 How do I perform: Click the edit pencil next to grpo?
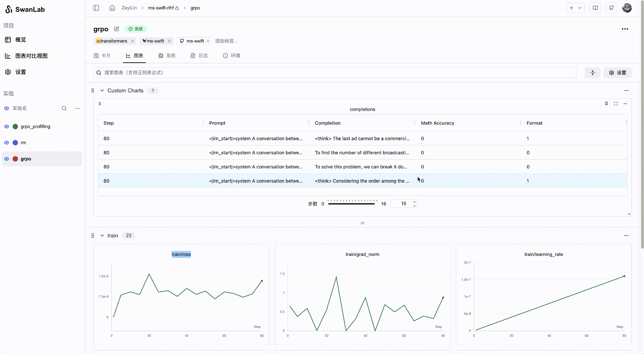tap(116, 29)
